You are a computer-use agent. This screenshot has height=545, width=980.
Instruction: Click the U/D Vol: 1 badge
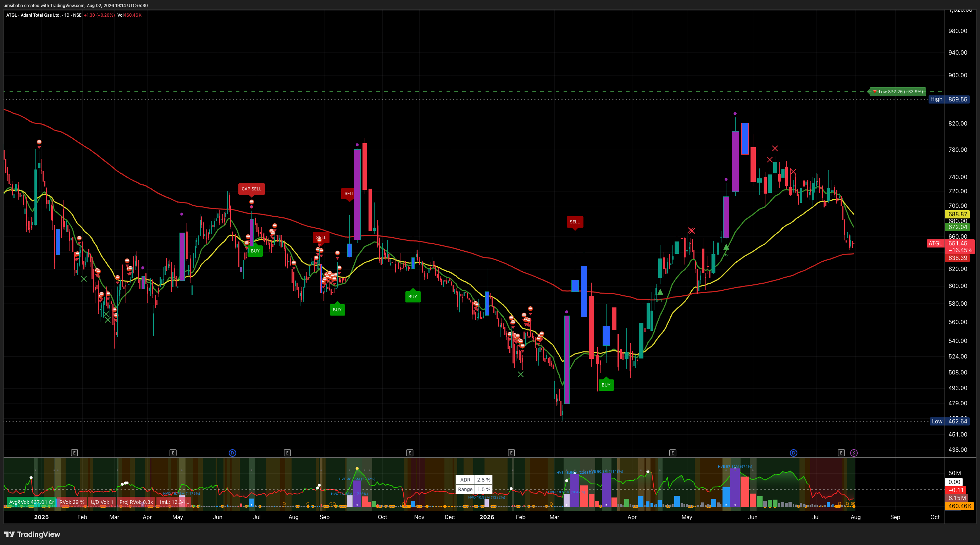point(102,502)
